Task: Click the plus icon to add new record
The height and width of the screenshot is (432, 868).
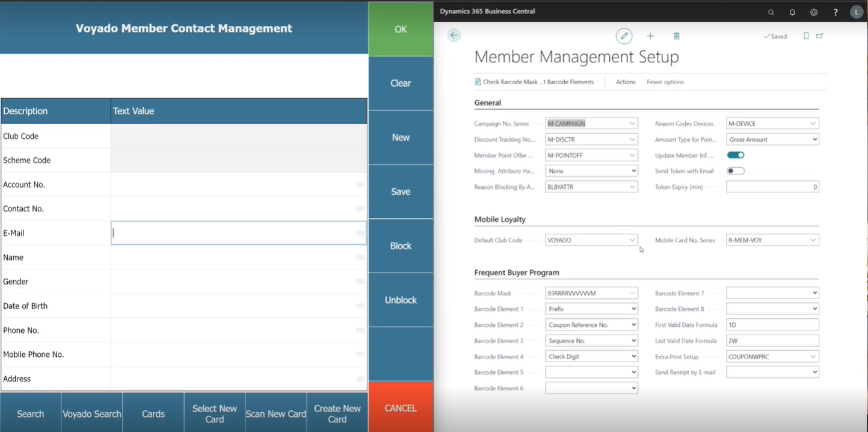Action: point(650,36)
